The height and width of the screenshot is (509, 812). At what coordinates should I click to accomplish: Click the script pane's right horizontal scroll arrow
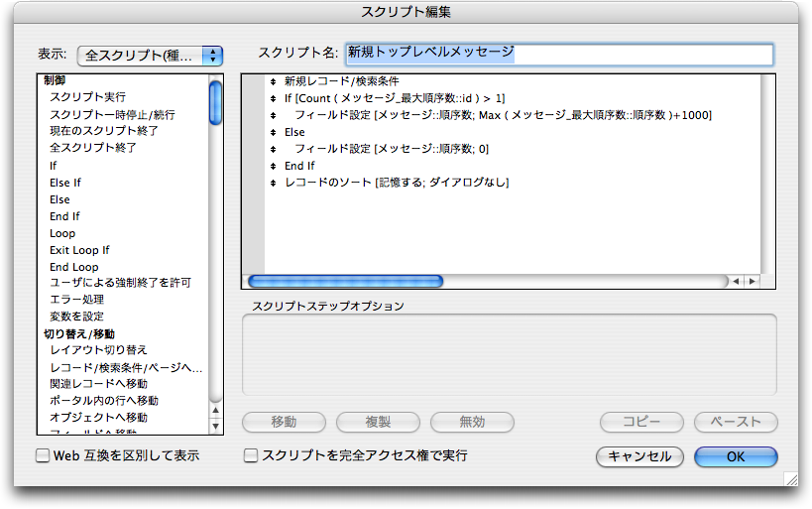753,282
